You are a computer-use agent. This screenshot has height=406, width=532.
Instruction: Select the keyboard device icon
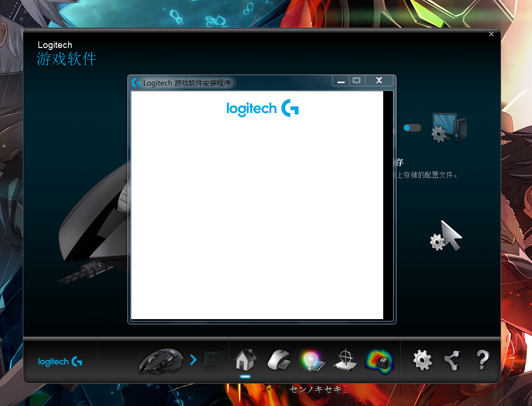215,360
